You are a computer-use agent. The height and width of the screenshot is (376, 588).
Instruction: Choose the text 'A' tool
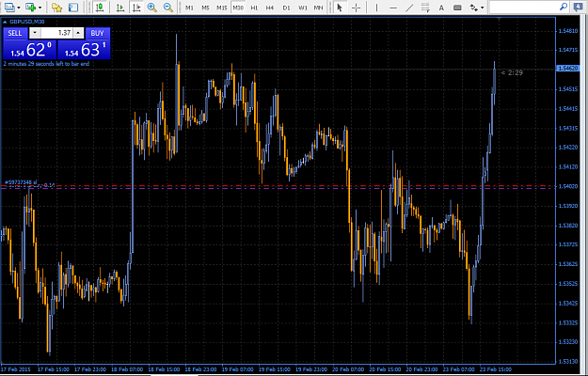[x=441, y=8]
